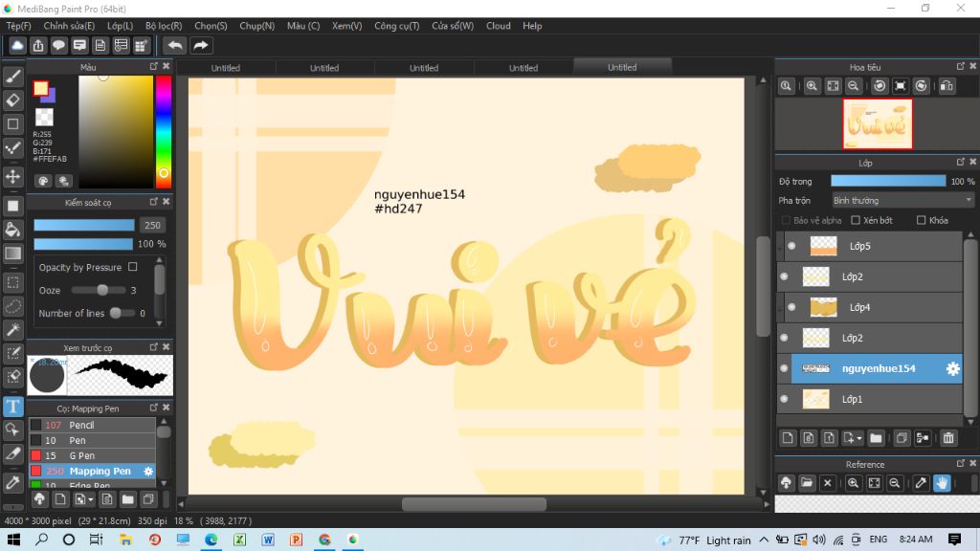Enable the Khóa lock checkbox

pos(922,221)
